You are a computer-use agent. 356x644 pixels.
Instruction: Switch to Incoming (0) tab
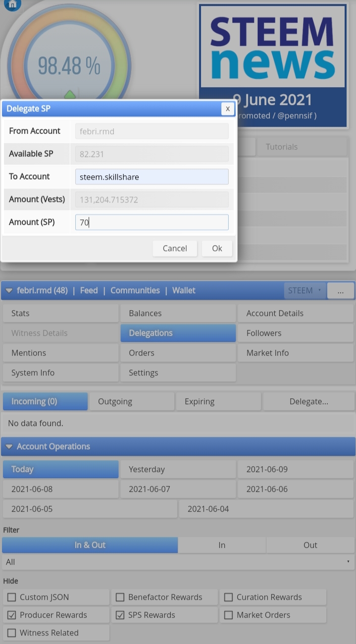pyautogui.click(x=45, y=401)
